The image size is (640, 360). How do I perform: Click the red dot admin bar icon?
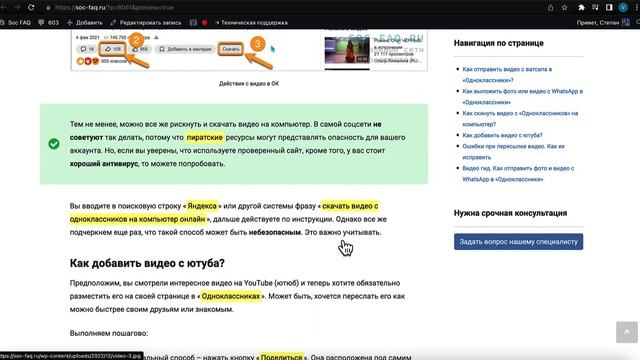click(204, 22)
